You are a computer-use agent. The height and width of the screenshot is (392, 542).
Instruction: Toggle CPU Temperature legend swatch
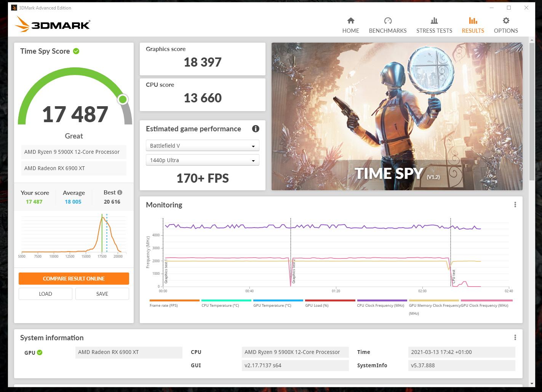tap(226, 300)
